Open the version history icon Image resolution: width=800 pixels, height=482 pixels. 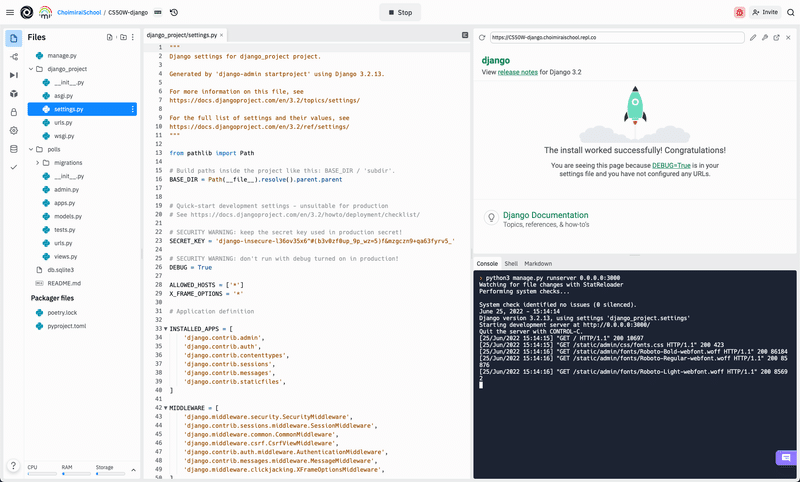coord(174,12)
